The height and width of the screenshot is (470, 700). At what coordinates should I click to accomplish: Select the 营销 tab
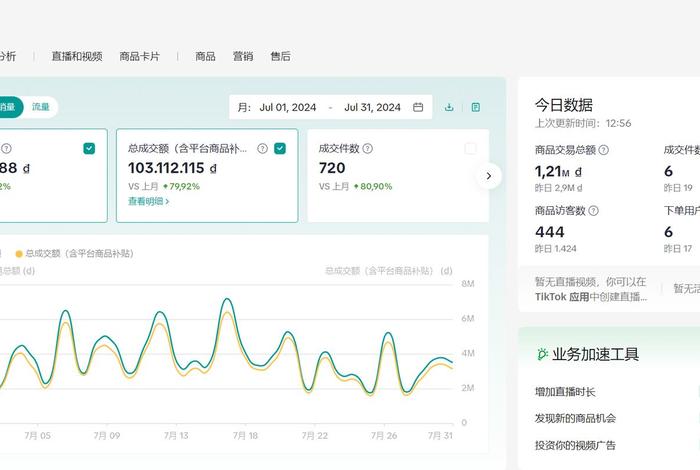[x=243, y=56]
